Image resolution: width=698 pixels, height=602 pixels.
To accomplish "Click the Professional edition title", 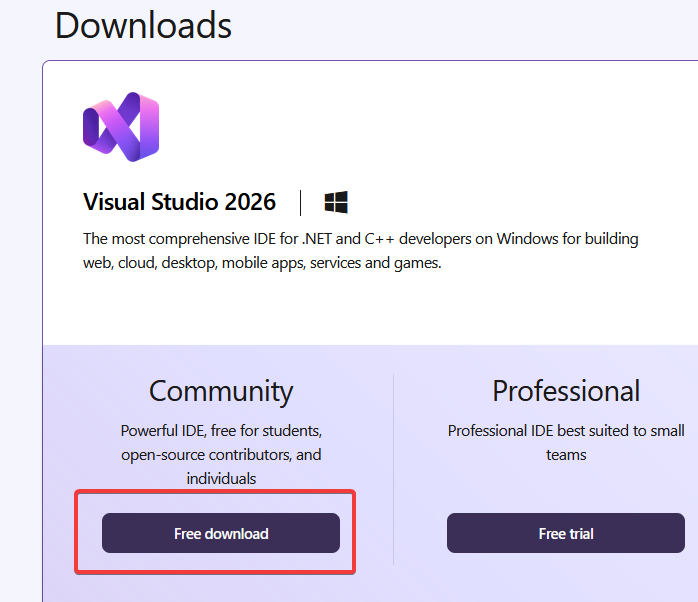I will pyautogui.click(x=566, y=390).
